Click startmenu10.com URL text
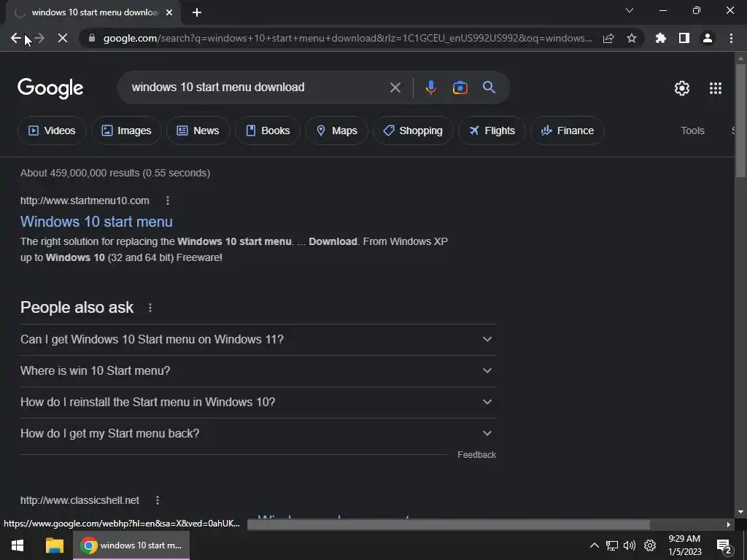Screen dimensions: 747x560 coord(85,201)
